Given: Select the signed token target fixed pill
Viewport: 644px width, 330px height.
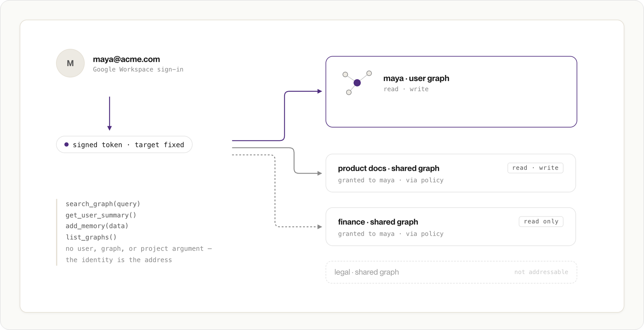Looking at the screenshot, I should tap(124, 144).
